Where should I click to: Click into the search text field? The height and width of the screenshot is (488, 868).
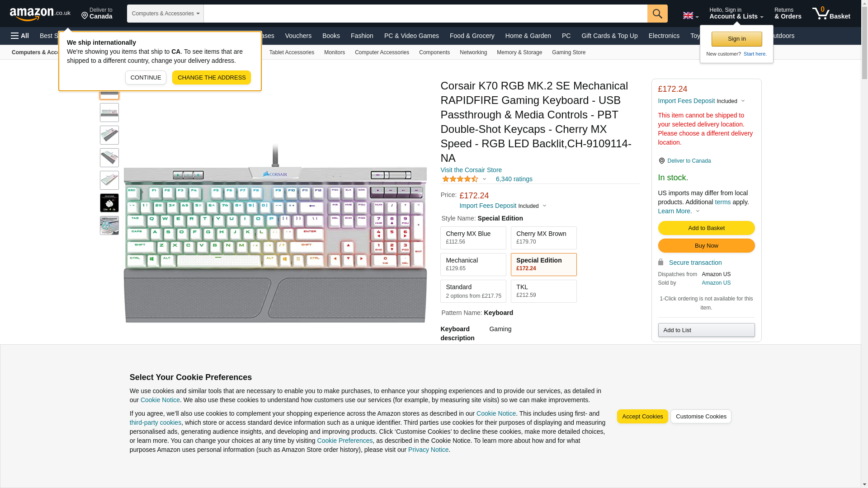coord(425,14)
